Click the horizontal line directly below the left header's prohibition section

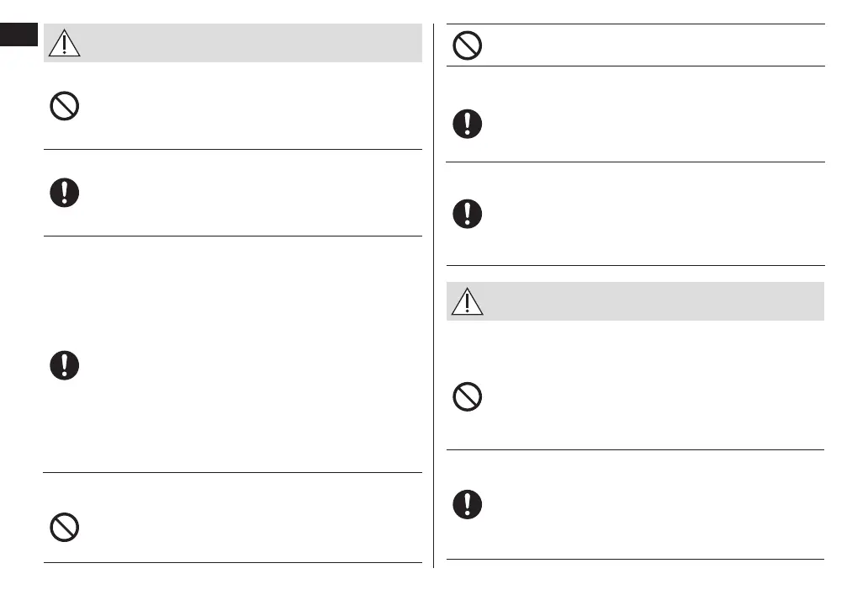point(232,150)
